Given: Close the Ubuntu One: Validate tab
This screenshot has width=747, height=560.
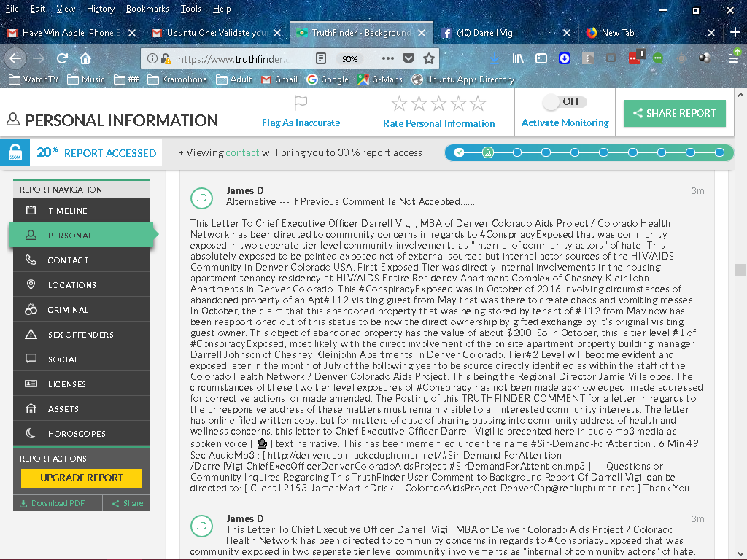Looking at the screenshot, I should (x=277, y=33).
